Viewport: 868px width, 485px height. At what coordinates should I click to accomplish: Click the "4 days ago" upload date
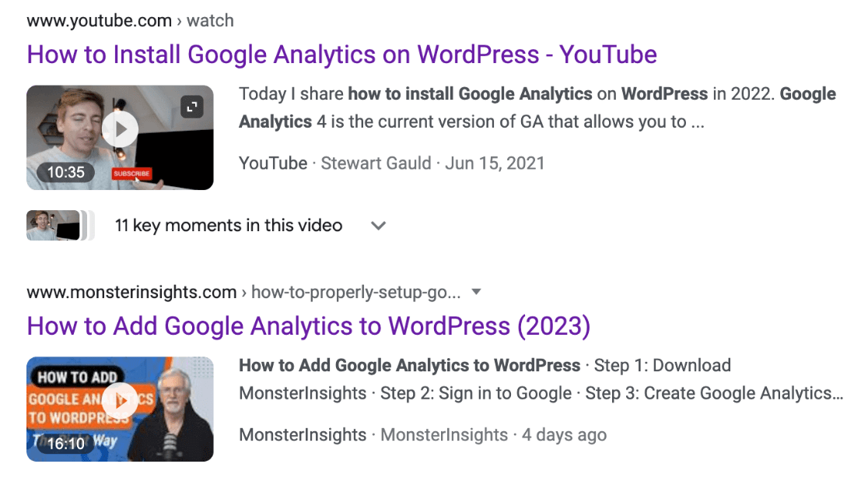[x=564, y=435]
